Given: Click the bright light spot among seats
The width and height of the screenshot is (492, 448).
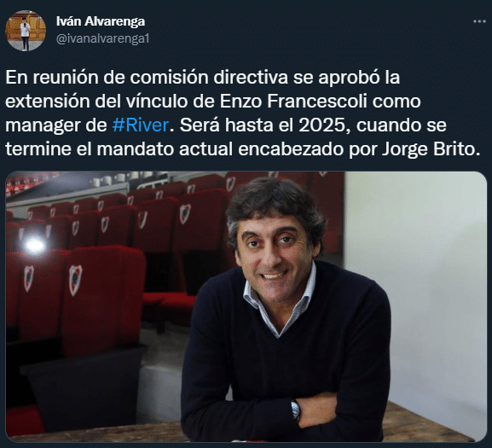Looking at the screenshot, I should [34, 245].
